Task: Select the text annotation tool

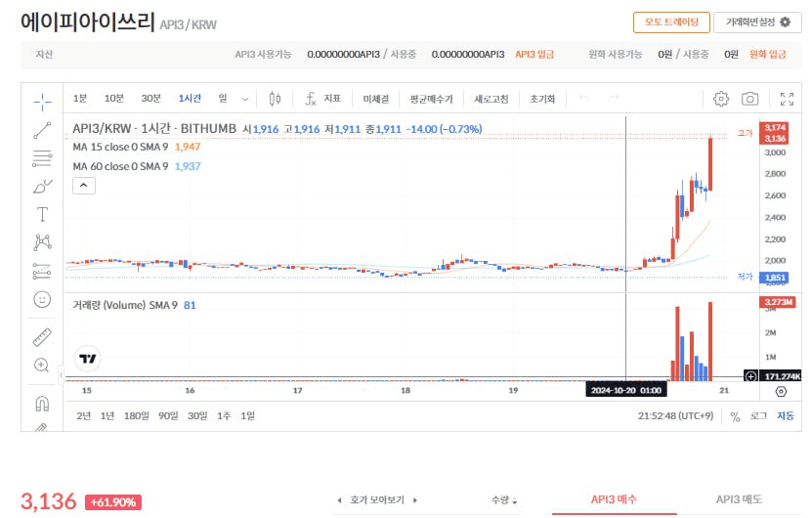Action: click(x=42, y=214)
